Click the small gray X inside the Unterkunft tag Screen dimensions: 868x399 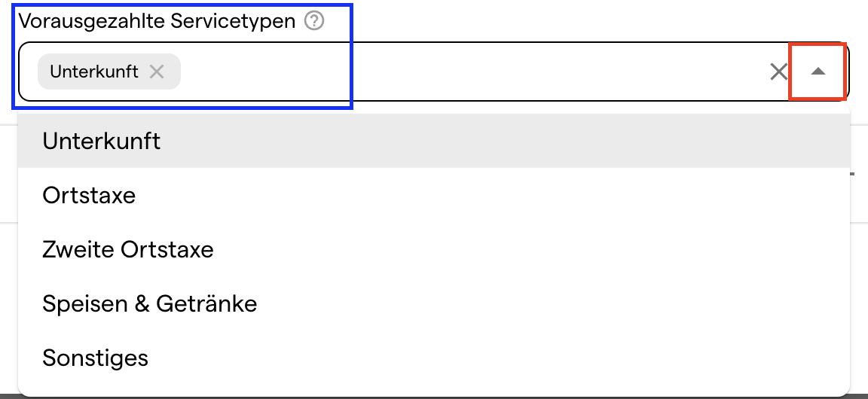(x=157, y=72)
